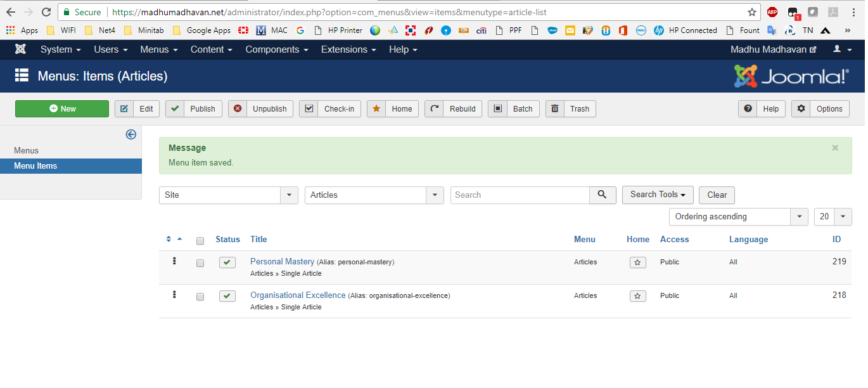Image resolution: width=868 pixels, height=388 pixels.
Task: Click the Check-in toolbar button
Action: click(x=330, y=108)
